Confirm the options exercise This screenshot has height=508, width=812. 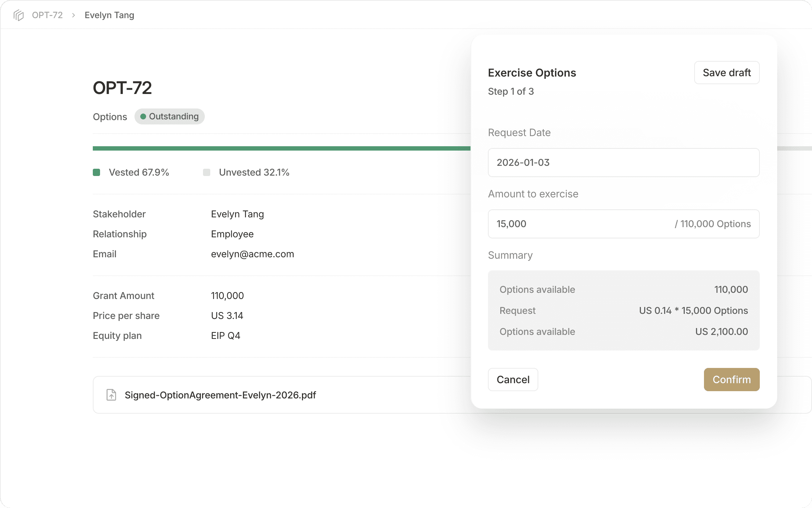click(x=732, y=379)
